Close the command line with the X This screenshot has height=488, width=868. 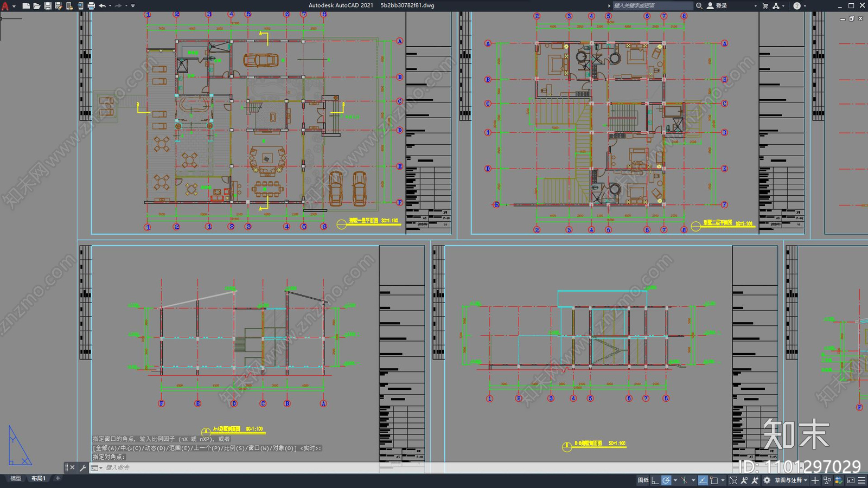click(72, 467)
